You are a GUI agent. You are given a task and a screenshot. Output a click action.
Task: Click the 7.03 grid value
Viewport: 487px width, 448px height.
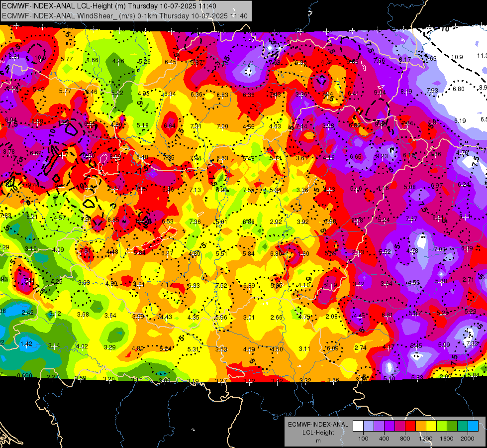440,249
